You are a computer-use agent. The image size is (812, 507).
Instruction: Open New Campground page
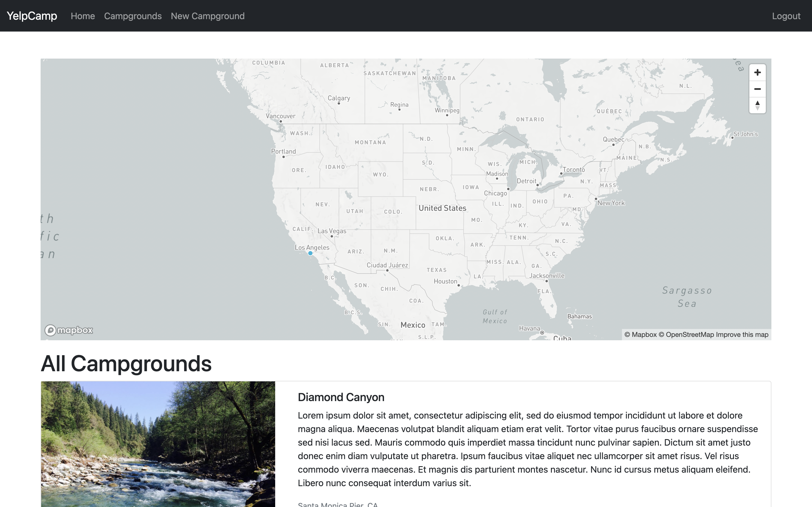pos(207,16)
